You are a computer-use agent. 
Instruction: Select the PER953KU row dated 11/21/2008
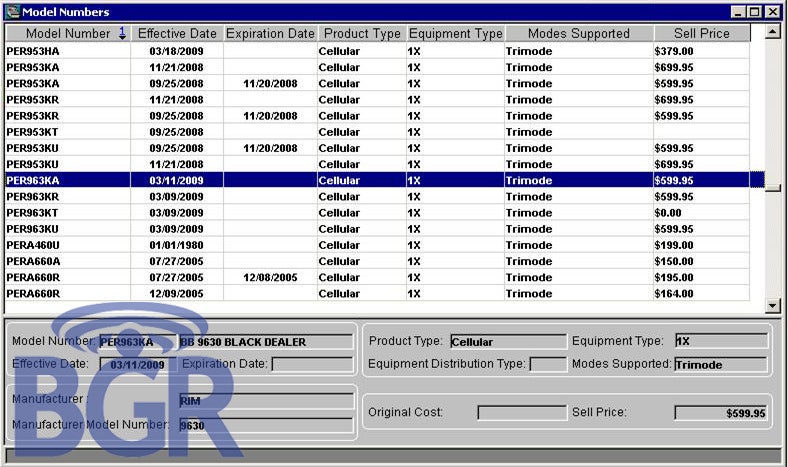(377, 164)
